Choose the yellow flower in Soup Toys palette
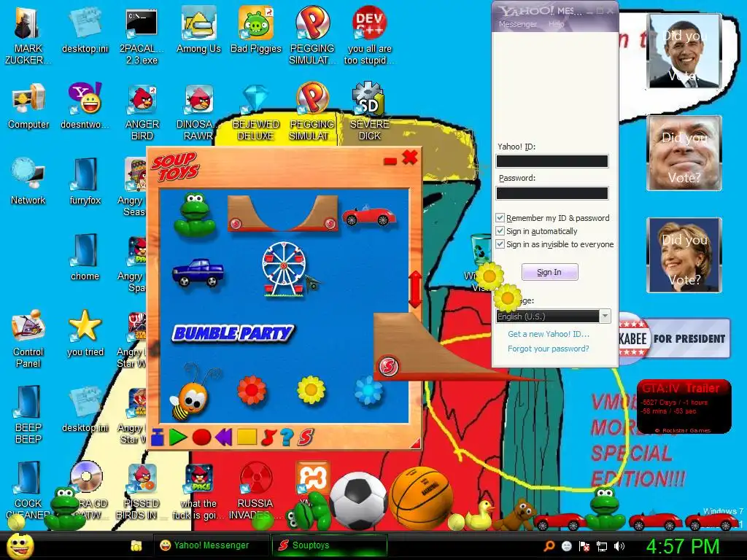The image size is (747, 560). coord(311,390)
